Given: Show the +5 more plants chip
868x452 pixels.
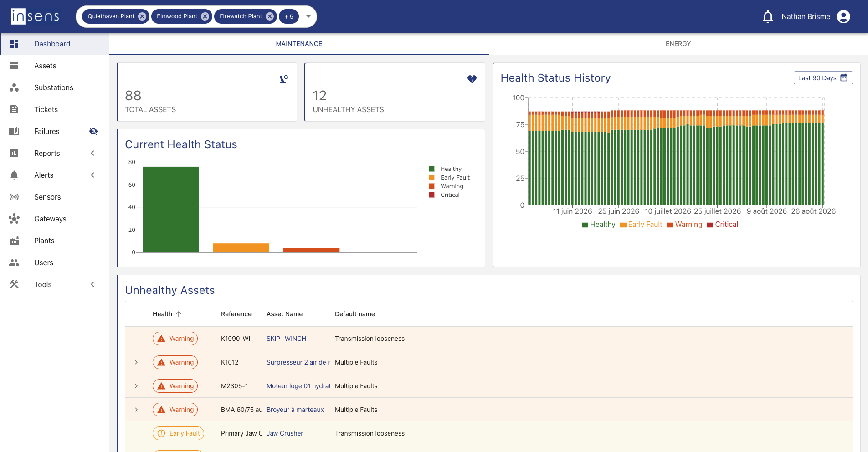Looking at the screenshot, I should click(289, 16).
